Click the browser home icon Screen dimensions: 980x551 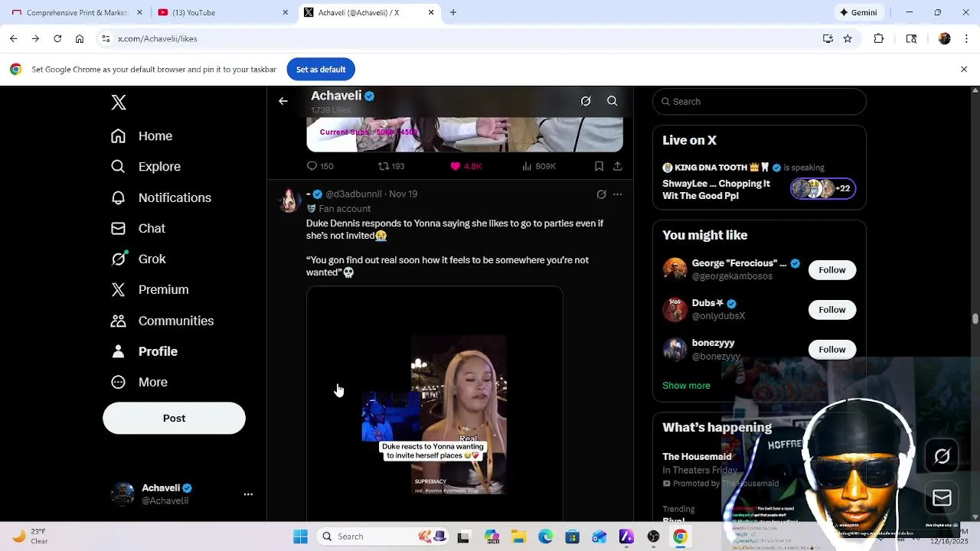click(x=80, y=38)
